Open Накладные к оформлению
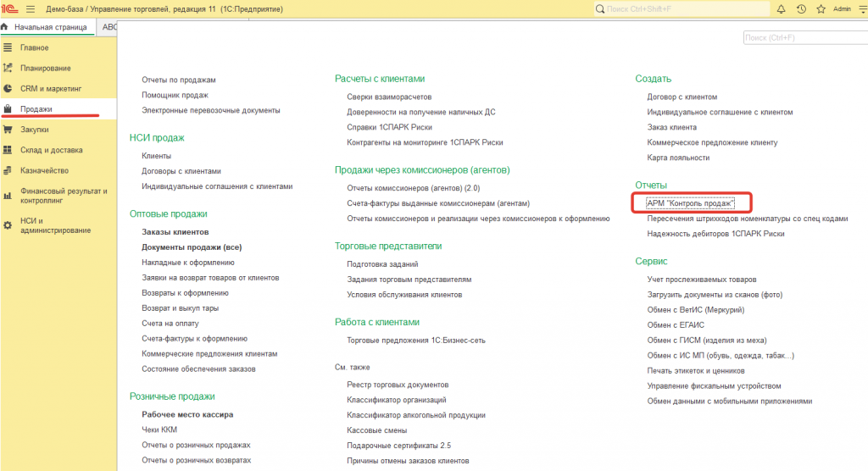This screenshot has height=471, width=868. tap(188, 263)
